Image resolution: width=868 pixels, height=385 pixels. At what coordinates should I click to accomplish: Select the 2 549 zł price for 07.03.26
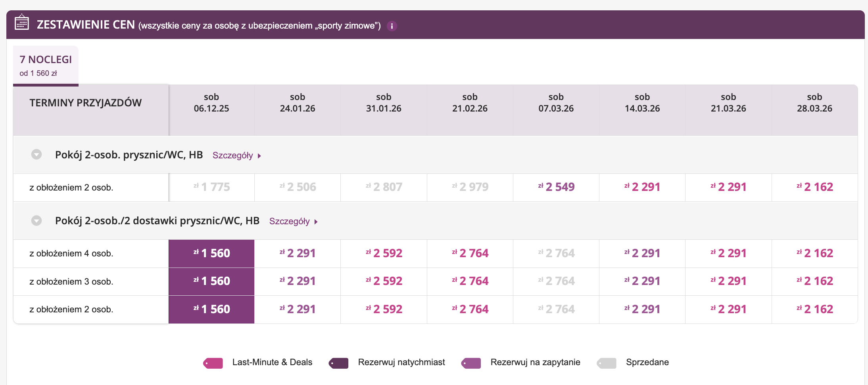(x=556, y=187)
